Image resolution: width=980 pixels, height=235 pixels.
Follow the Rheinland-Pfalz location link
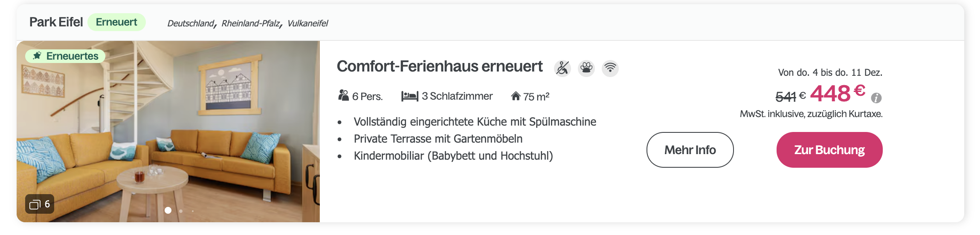pos(250,23)
